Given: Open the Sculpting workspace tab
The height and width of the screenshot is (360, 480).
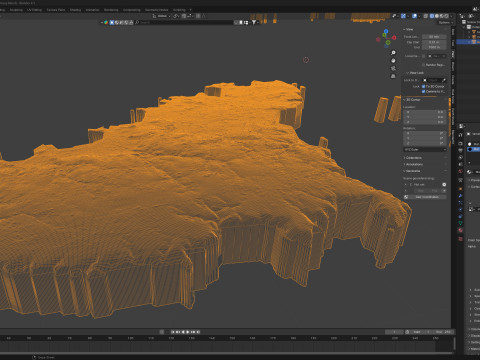Looking at the screenshot, I should point(16,10).
